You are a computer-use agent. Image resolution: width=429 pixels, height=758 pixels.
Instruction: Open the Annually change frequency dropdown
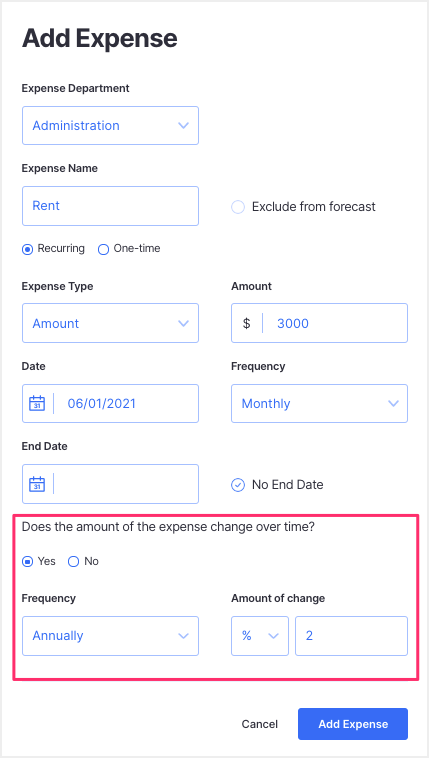coord(110,636)
